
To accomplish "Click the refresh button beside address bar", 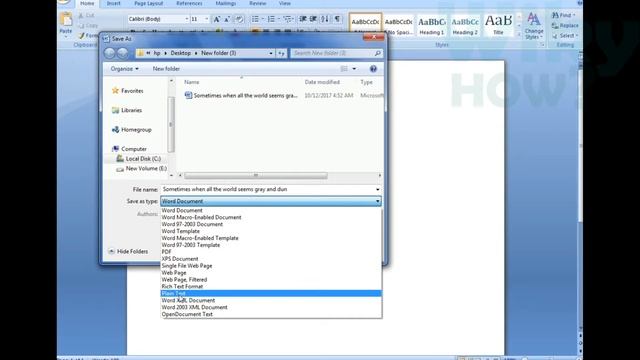I will pos(281,53).
